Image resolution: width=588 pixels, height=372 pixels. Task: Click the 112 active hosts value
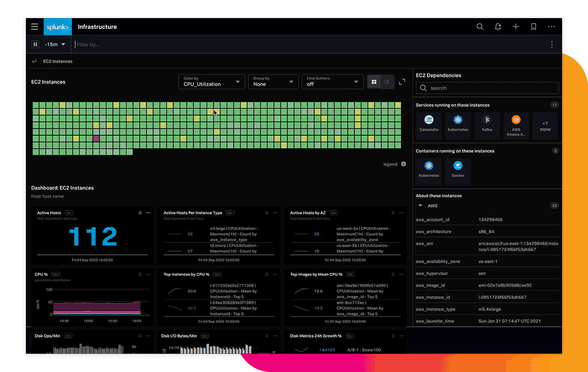tap(93, 236)
